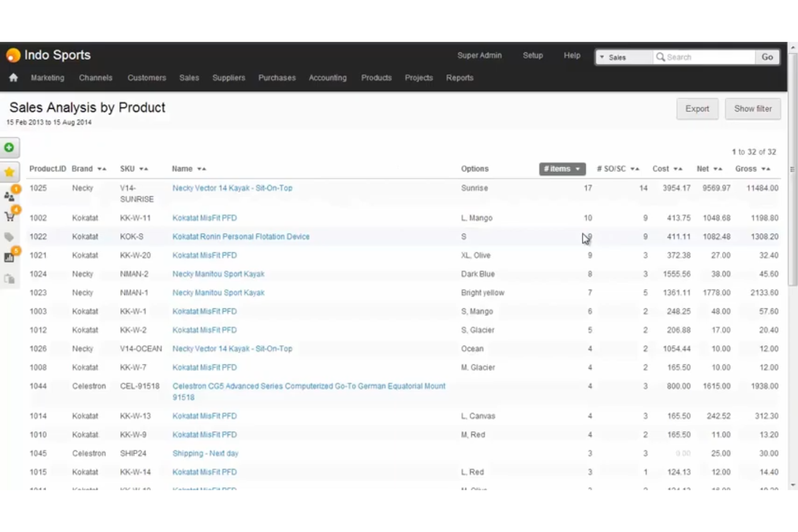Sort table by Brand column
The image size is (798, 532).
tap(89, 169)
